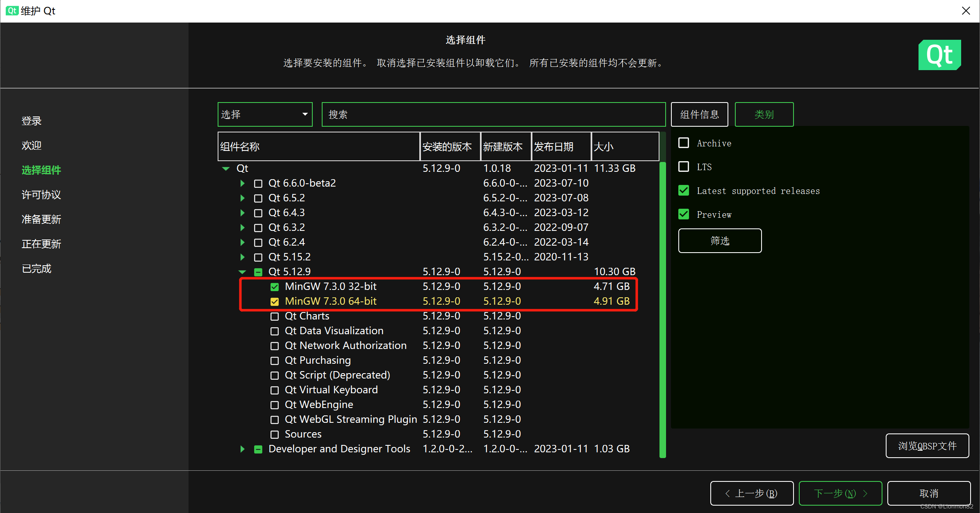Check the Qt WebEngine component
Image resolution: width=980 pixels, height=513 pixels.
[275, 405]
